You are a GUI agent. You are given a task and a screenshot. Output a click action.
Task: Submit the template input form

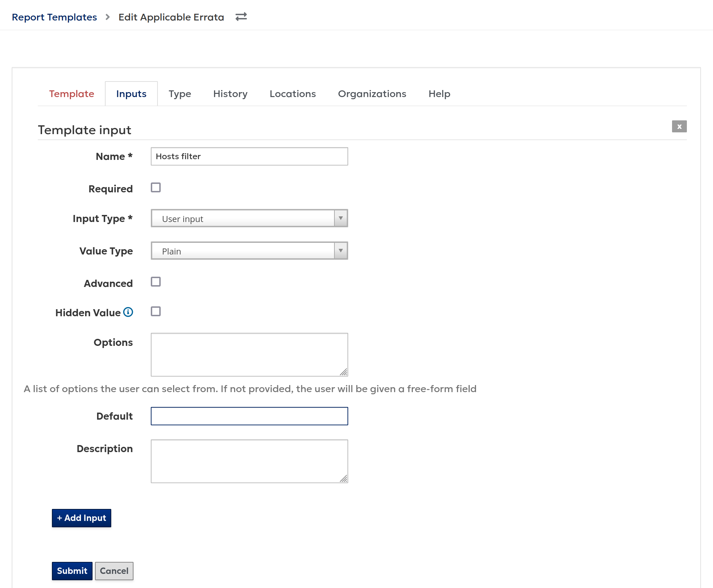[x=72, y=571]
